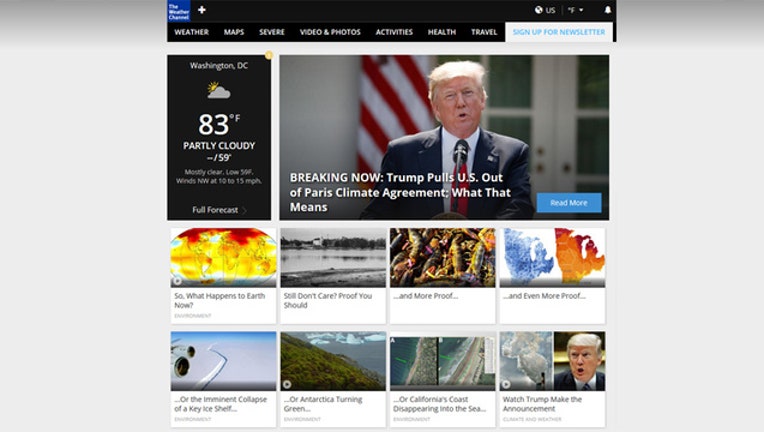The height and width of the screenshot is (432, 764).
Task: Open the Trump announcement thumbnail
Action: 552,361
